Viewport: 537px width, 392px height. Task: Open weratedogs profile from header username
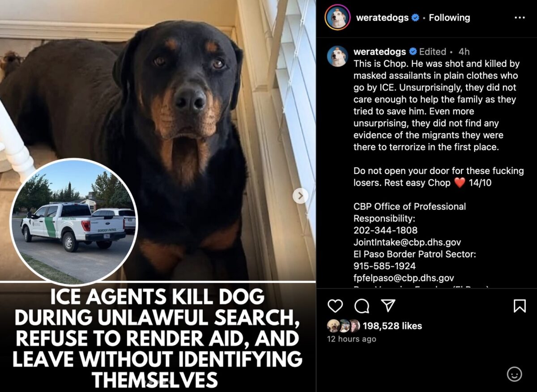click(x=382, y=17)
